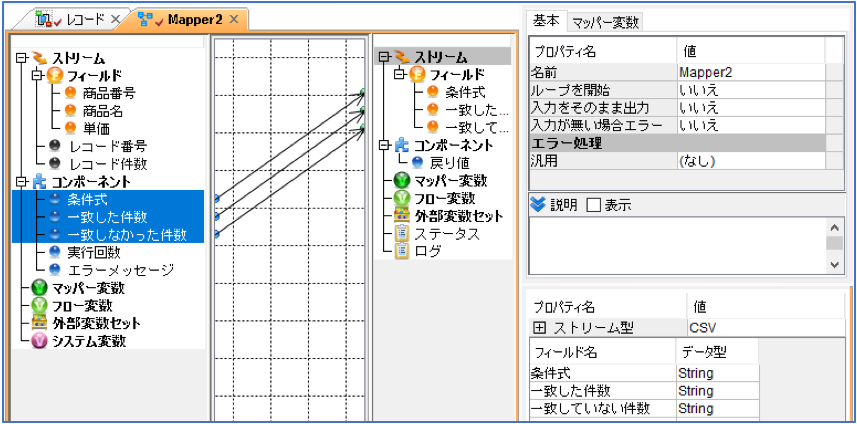857x424 pixels.
Task: Click the 汎用 value (なし)
Action: click(751, 161)
